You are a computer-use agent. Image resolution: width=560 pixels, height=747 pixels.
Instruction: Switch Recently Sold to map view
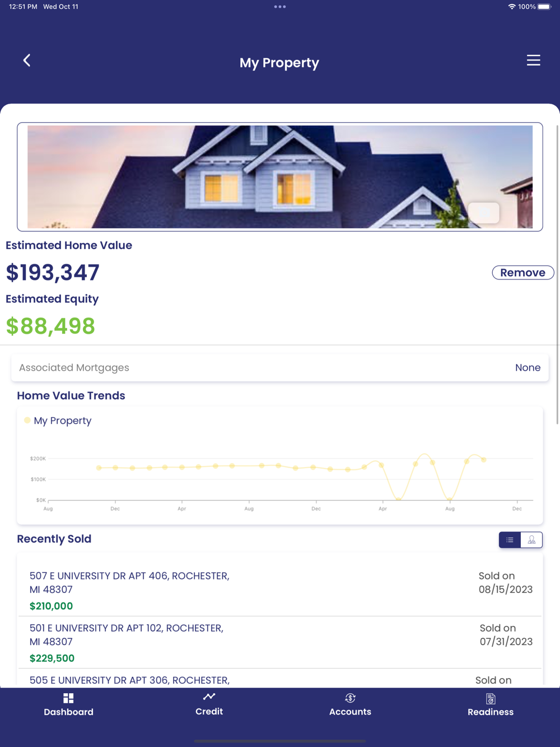tap(531, 540)
